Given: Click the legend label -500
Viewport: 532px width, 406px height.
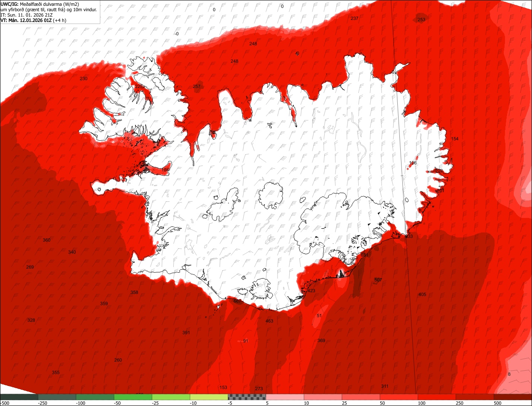Looking at the screenshot, I should click(x=5, y=403).
